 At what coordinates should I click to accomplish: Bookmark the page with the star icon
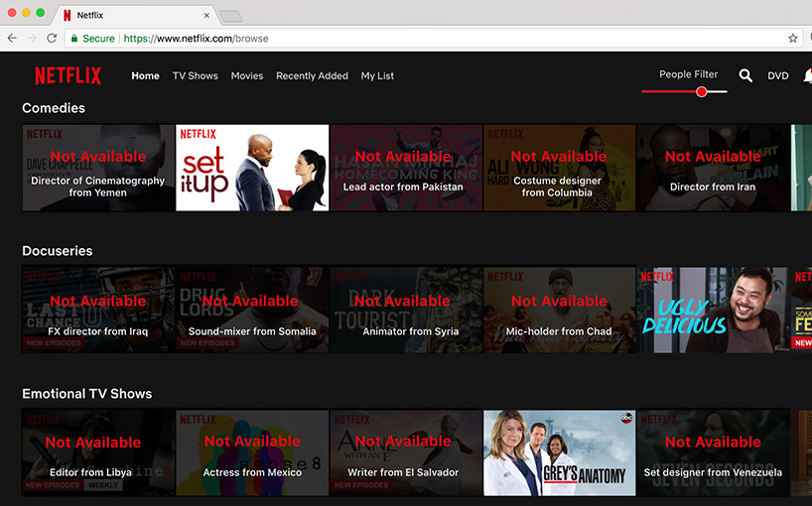click(792, 39)
